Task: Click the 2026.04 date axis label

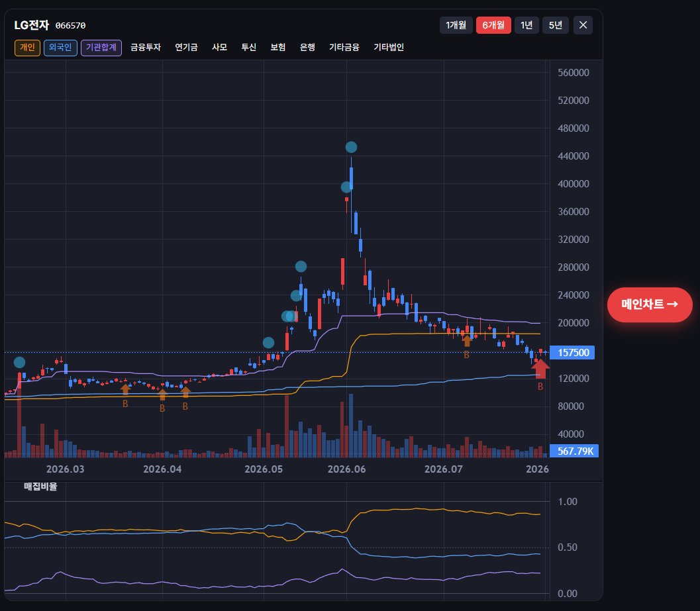Action: click(162, 469)
